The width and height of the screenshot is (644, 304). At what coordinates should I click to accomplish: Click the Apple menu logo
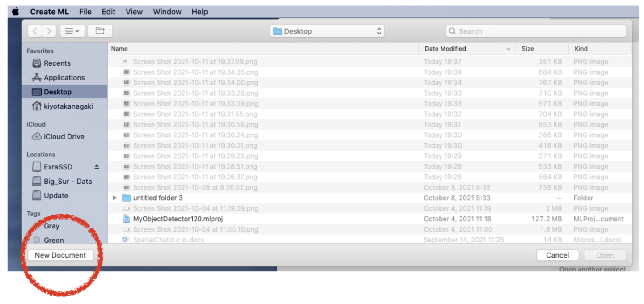pyautogui.click(x=16, y=12)
